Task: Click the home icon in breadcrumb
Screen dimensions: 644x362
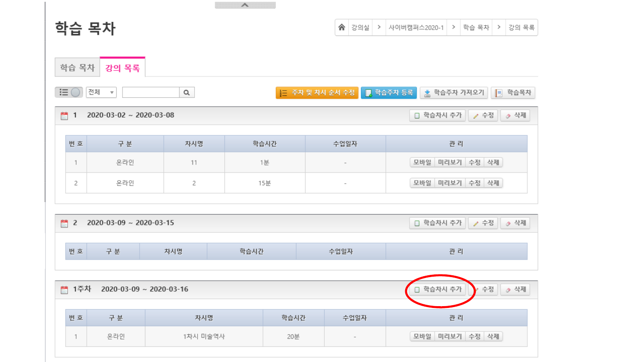Action: click(342, 28)
